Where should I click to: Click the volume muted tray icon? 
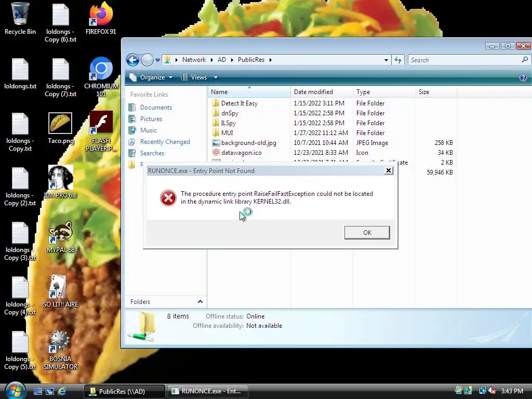click(491, 391)
